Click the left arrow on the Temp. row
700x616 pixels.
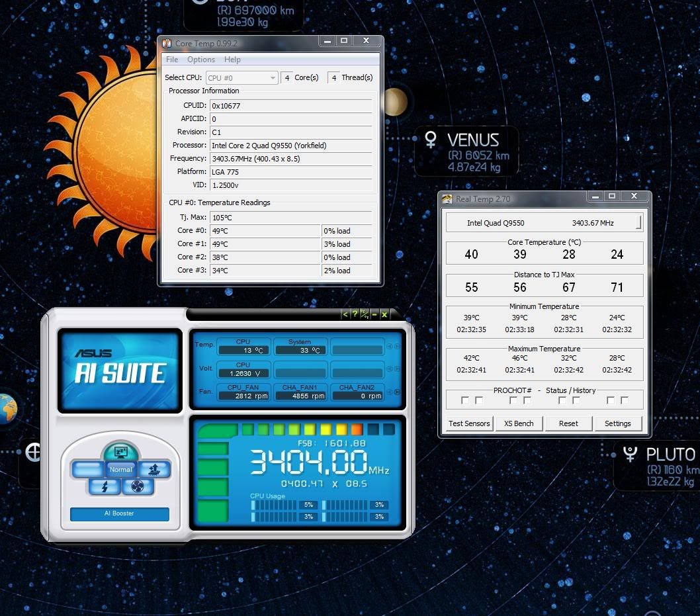390,346
